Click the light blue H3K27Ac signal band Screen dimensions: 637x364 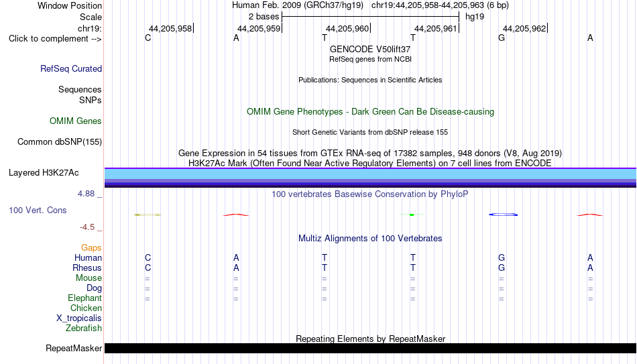(x=371, y=174)
